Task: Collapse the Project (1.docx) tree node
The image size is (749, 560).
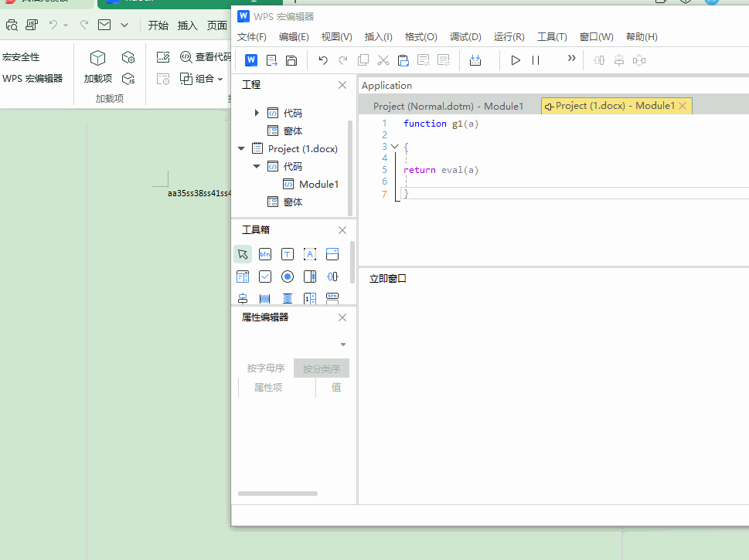Action: click(241, 148)
